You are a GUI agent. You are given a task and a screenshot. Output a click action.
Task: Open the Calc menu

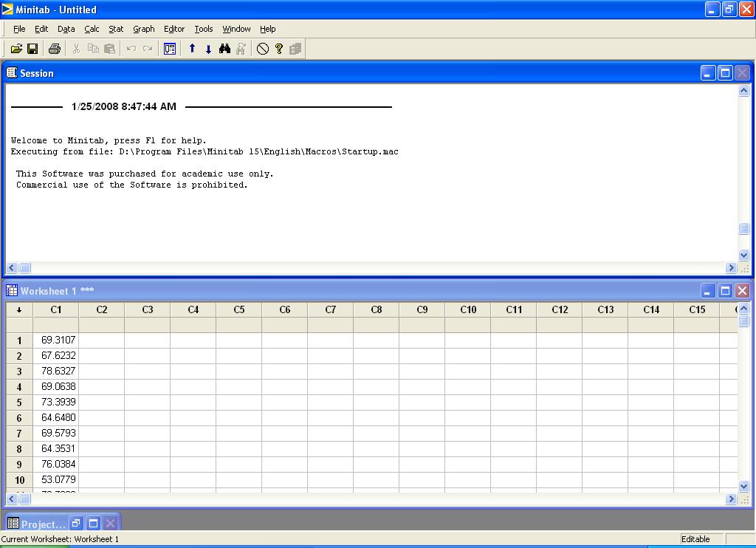[92, 29]
